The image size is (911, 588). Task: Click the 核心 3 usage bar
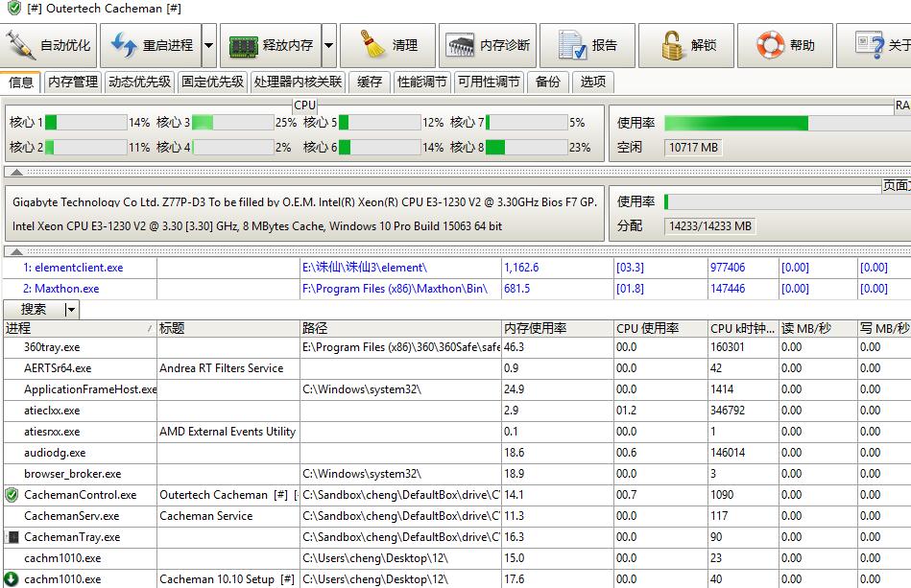(233, 123)
